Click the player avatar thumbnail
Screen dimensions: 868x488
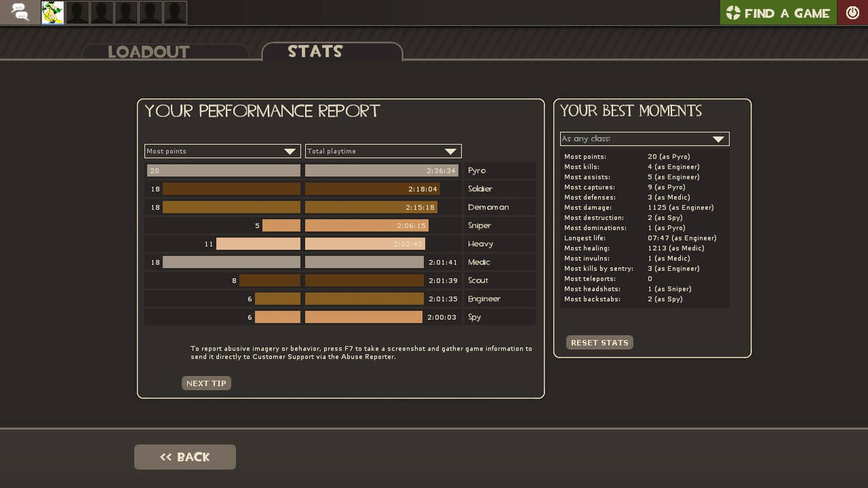[x=52, y=12]
